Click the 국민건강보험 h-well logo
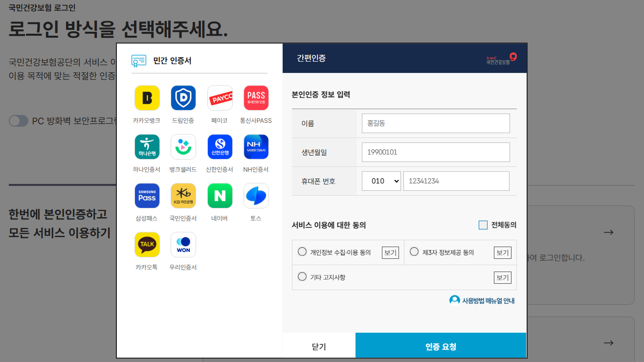 [501, 59]
